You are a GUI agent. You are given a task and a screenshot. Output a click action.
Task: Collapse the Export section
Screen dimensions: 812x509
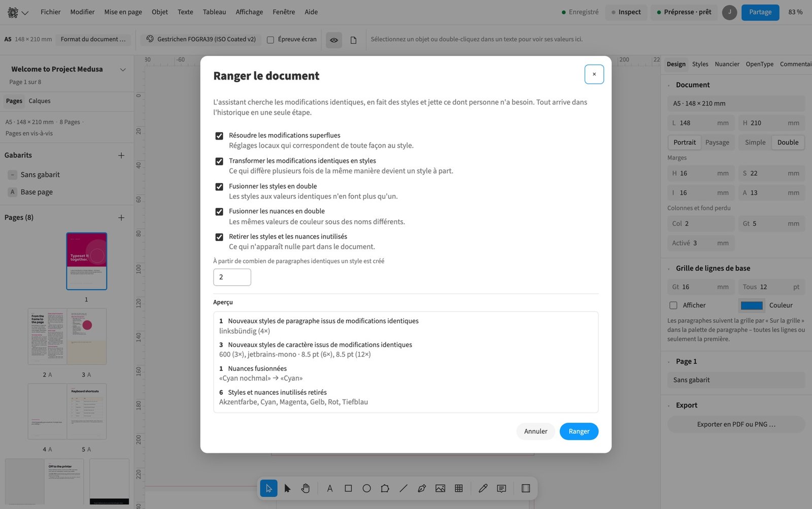point(669,405)
